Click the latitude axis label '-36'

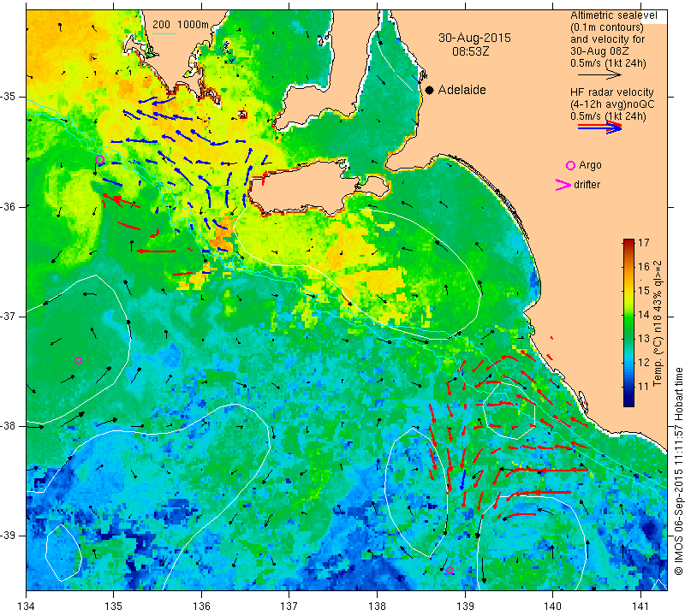point(9,206)
